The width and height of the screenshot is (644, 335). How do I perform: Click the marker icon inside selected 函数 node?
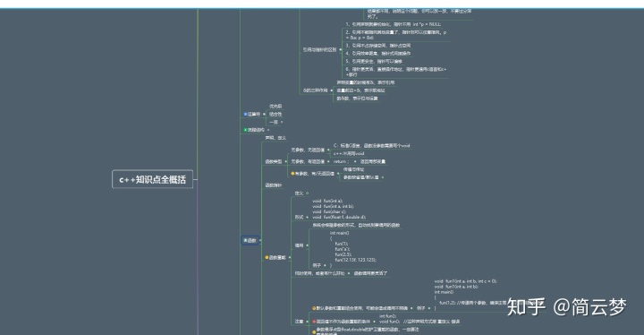point(245,240)
